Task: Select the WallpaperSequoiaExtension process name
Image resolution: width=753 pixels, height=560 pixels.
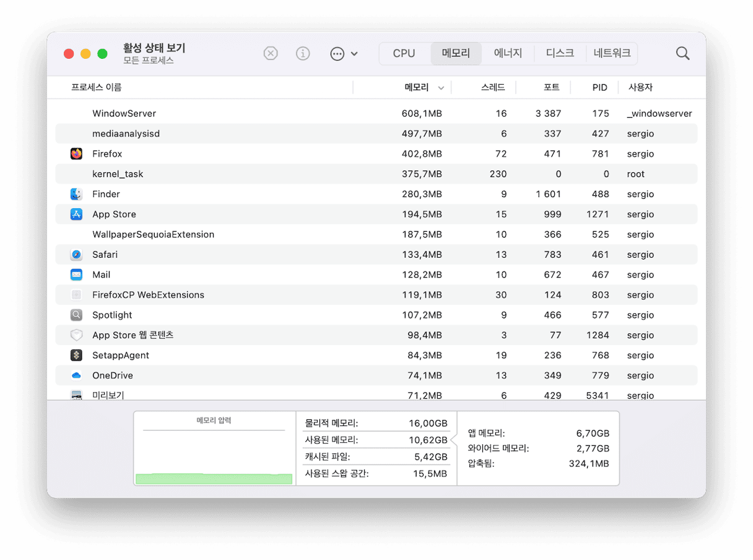Action: coord(153,234)
